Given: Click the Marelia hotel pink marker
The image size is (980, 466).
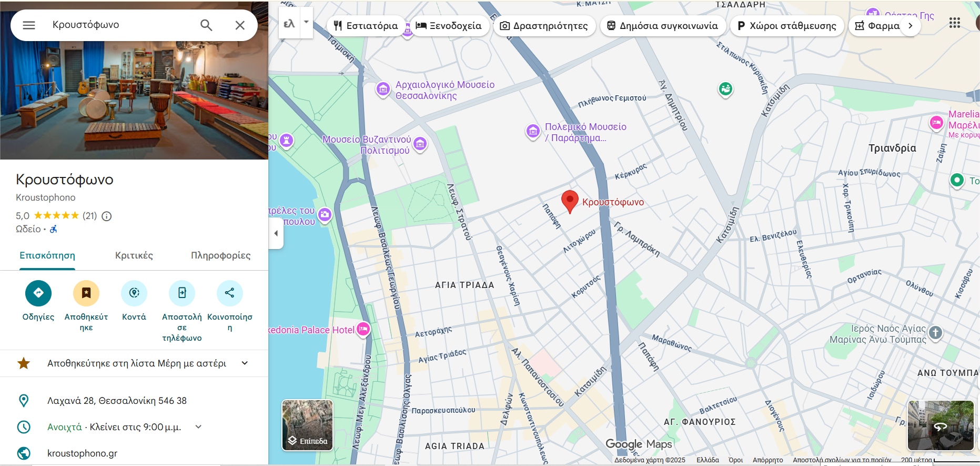Looking at the screenshot, I should pos(936,123).
